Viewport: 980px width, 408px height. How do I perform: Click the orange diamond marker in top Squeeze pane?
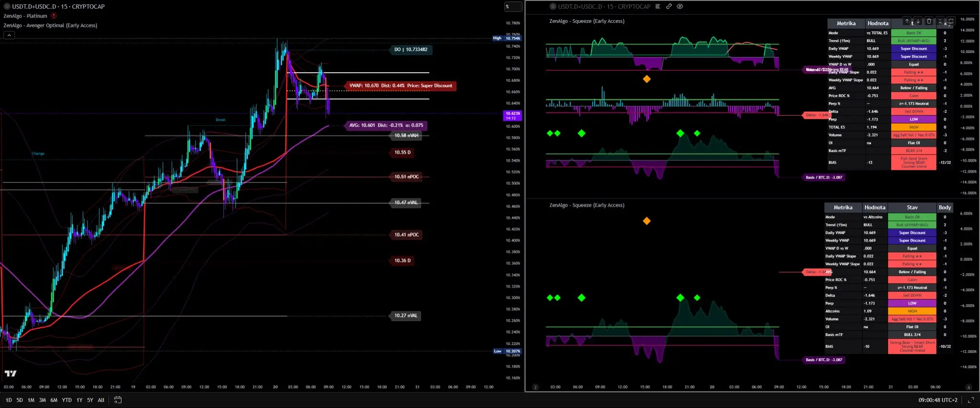click(646, 79)
